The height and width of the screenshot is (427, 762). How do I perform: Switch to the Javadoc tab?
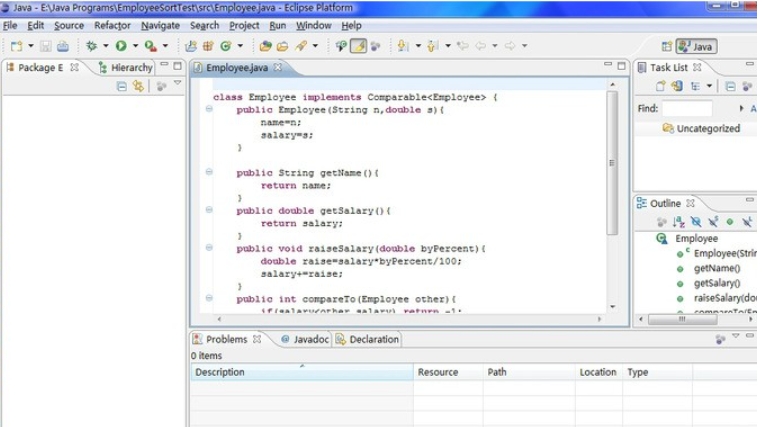click(x=305, y=339)
